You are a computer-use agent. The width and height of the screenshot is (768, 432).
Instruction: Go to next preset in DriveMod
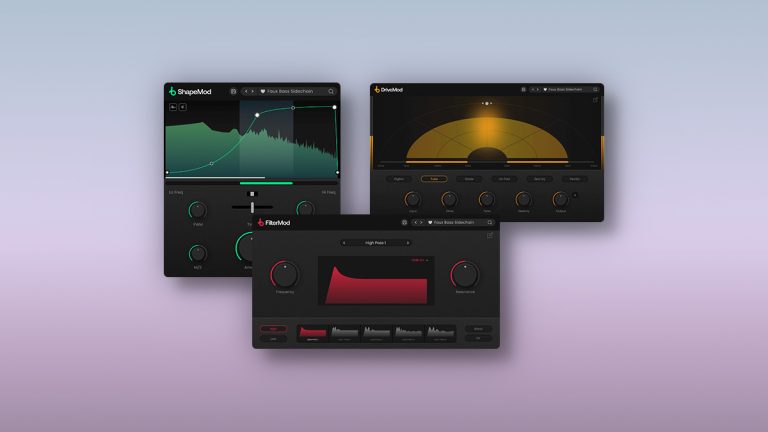tap(538, 90)
